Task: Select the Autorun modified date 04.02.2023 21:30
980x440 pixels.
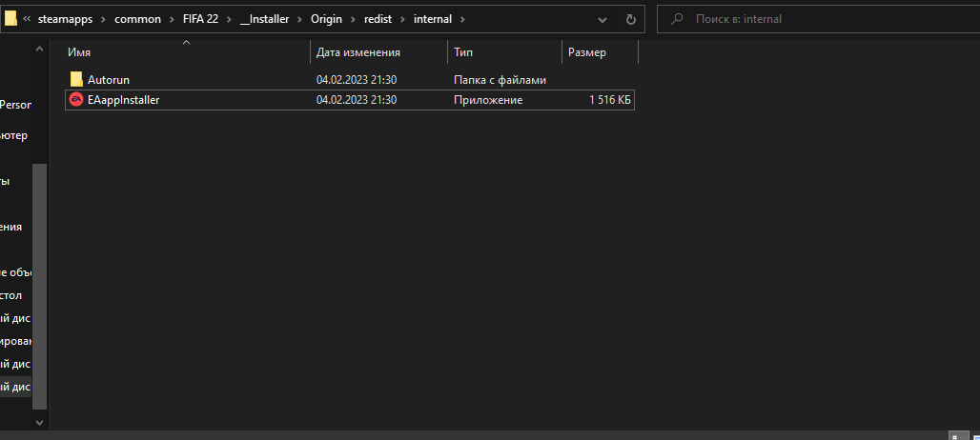Action: (x=357, y=80)
